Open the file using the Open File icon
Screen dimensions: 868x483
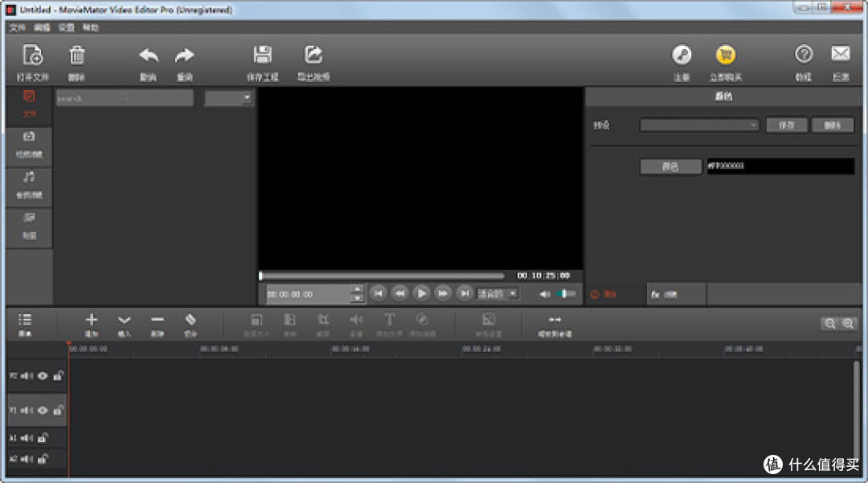click(33, 56)
